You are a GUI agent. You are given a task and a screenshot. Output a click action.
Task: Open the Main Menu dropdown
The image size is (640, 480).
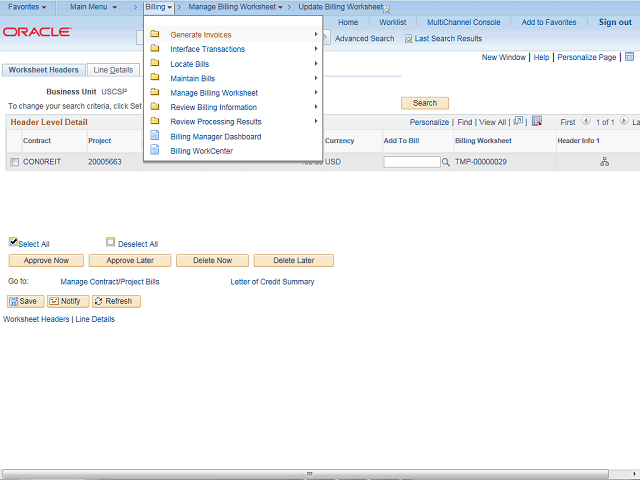point(93,7)
